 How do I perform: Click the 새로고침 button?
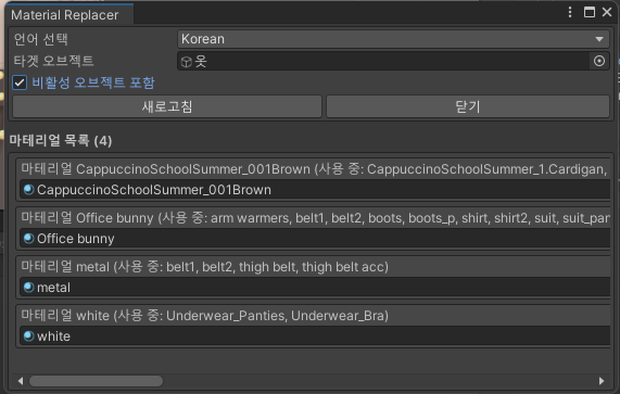[x=167, y=106]
